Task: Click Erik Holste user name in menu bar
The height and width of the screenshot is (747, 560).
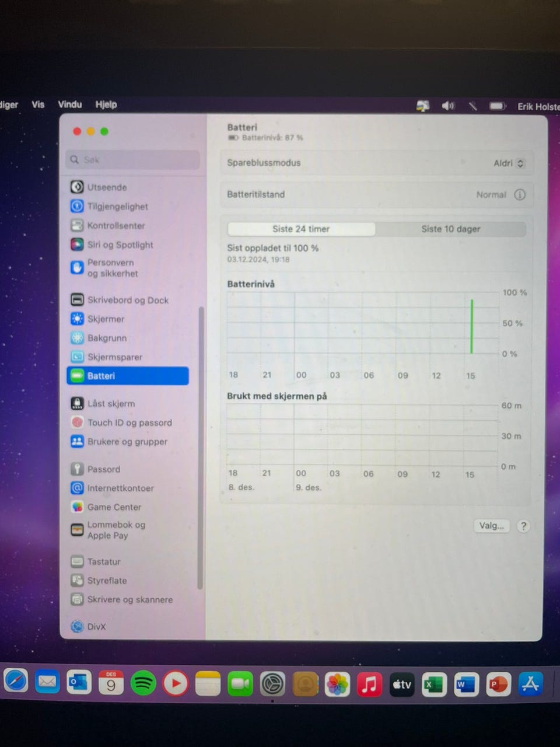Action: (538, 107)
